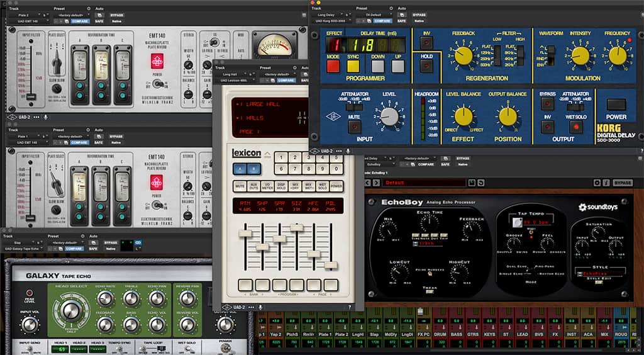Click the modulation INTENSITY knob on Korg
The height and width of the screenshot is (355, 644).
(x=580, y=56)
